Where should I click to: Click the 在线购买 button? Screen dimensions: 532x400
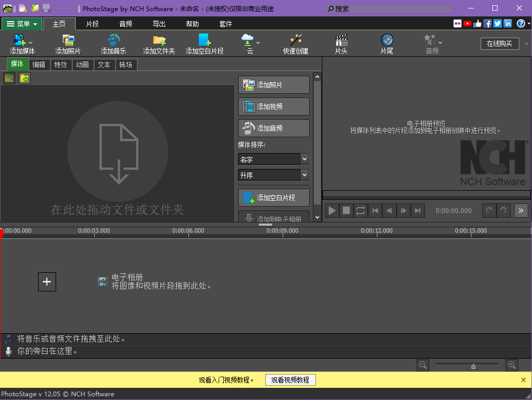[499, 43]
